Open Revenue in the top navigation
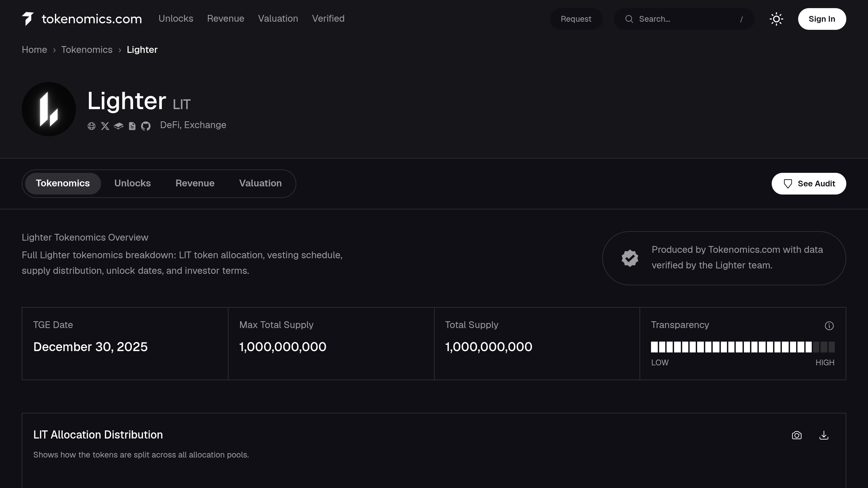Image resolution: width=868 pixels, height=488 pixels. (225, 19)
